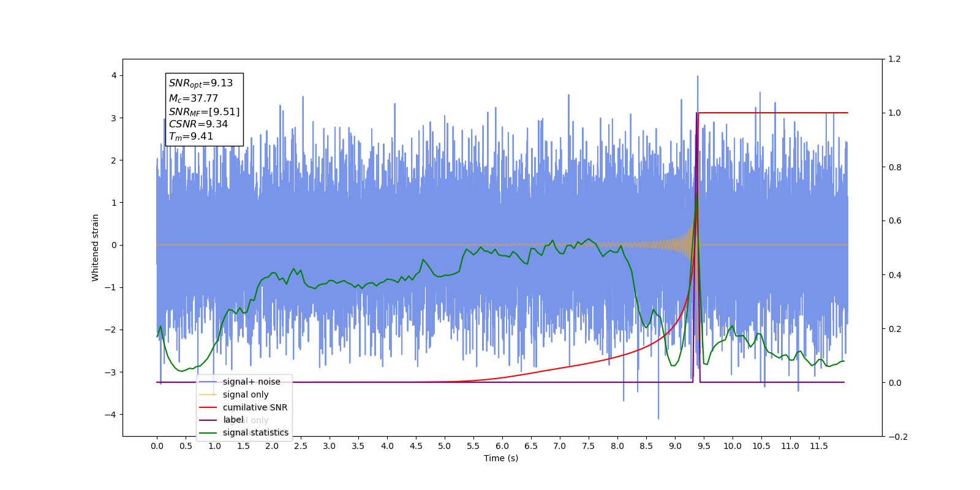Click the x-axis tick label 0.0
Viewport: 980px width, 490px height.
pos(157,446)
